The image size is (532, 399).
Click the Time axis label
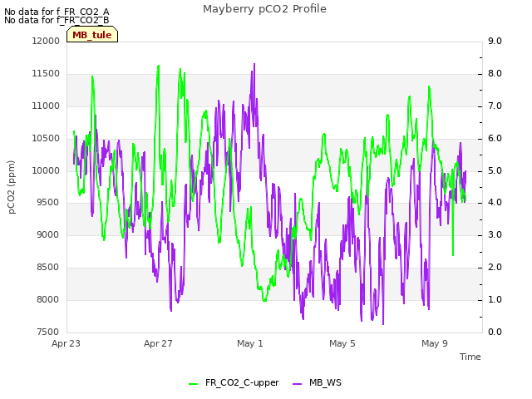470,357
